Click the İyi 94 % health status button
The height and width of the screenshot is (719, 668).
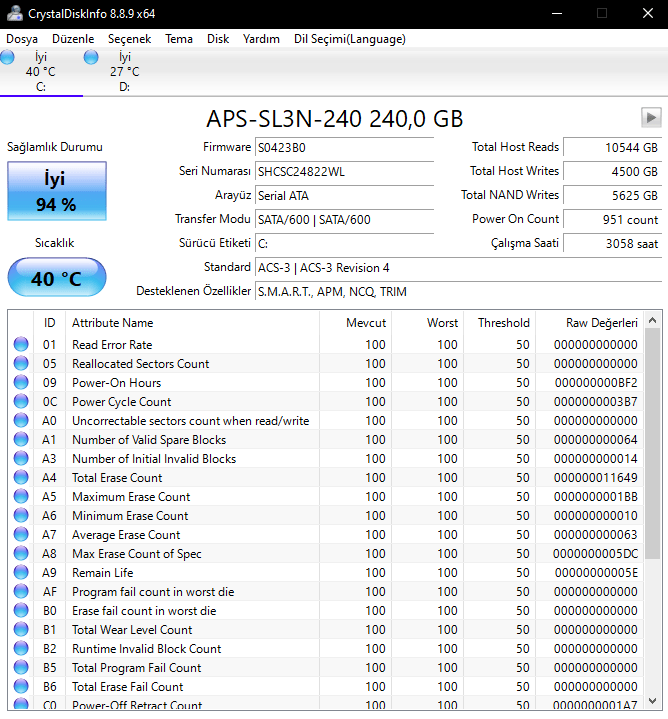click(x=56, y=191)
